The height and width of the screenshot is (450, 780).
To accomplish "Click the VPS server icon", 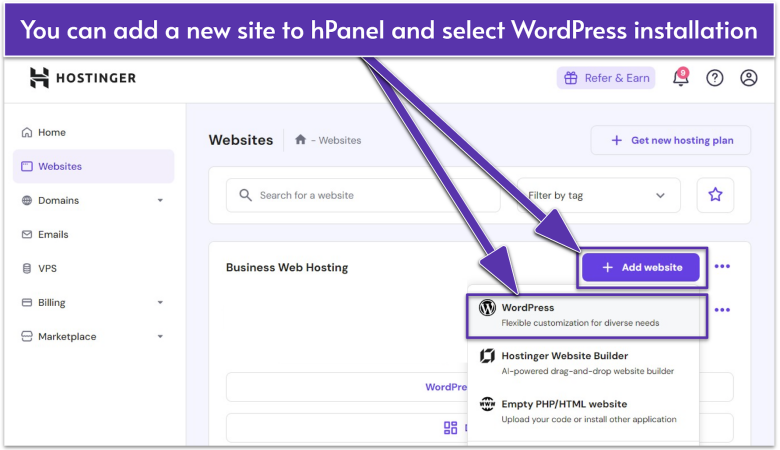I will click(x=27, y=269).
